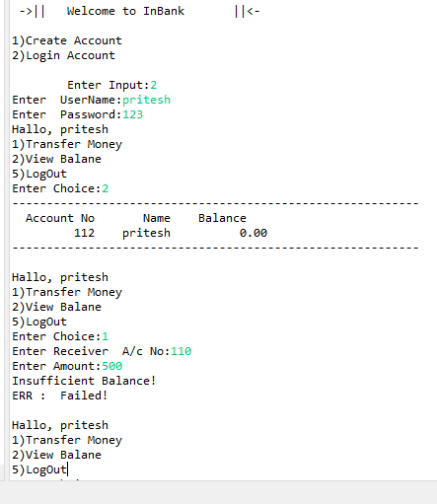
Task: Click the 'ERR : Failed!' line
Action: (60, 396)
